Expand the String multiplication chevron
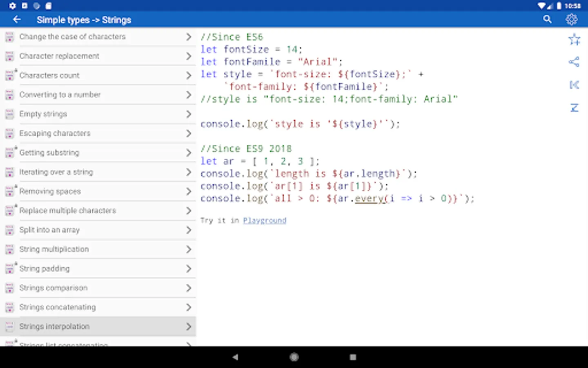 [x=188, y=249]
